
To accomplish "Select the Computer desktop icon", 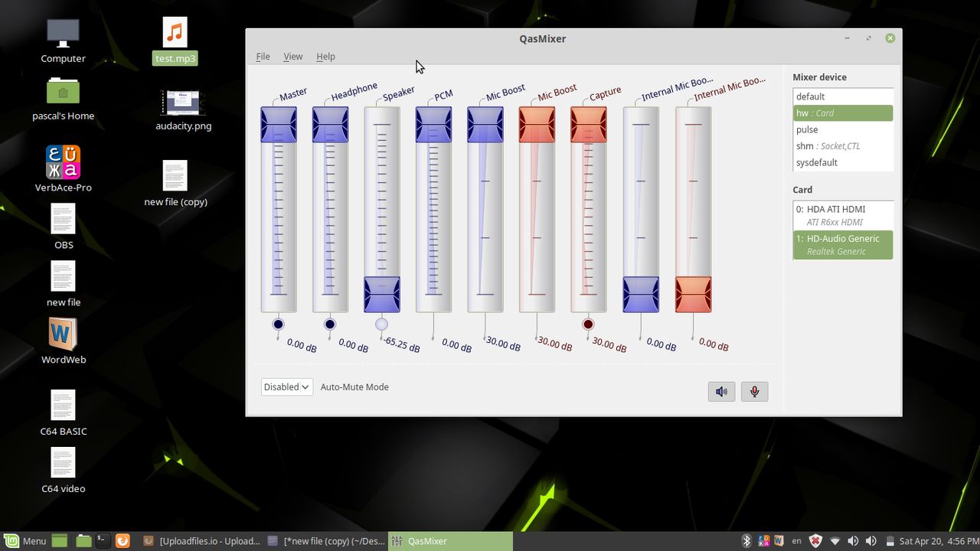I will coord(63,41).
